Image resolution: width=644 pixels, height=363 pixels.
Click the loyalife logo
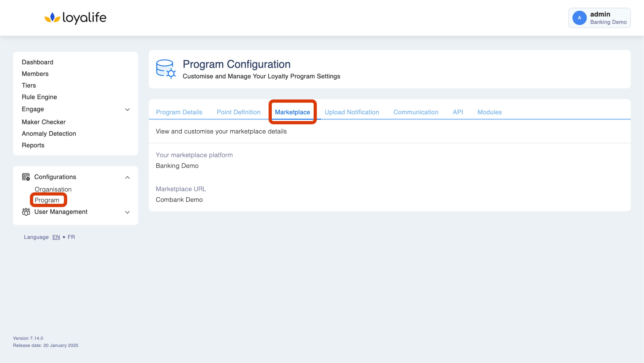75,18
